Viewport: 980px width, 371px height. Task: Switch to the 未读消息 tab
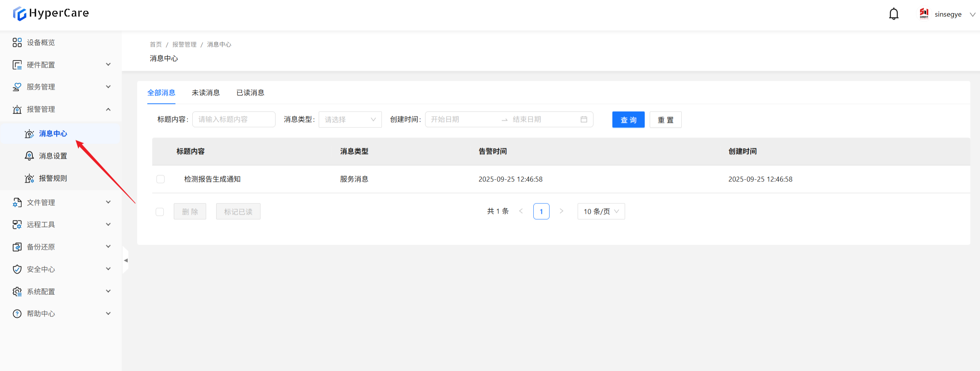(x=206, y=93)
